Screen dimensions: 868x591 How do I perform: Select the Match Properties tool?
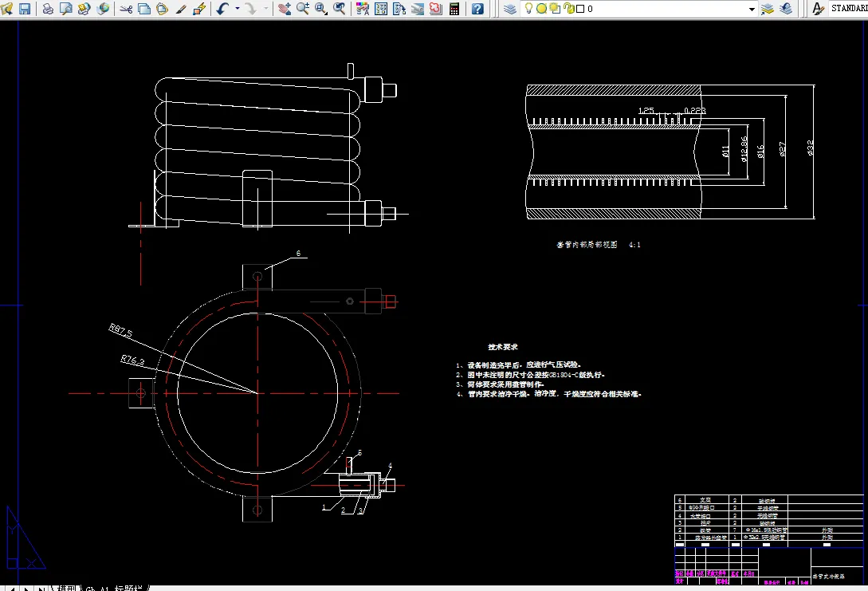click(181, 9)
